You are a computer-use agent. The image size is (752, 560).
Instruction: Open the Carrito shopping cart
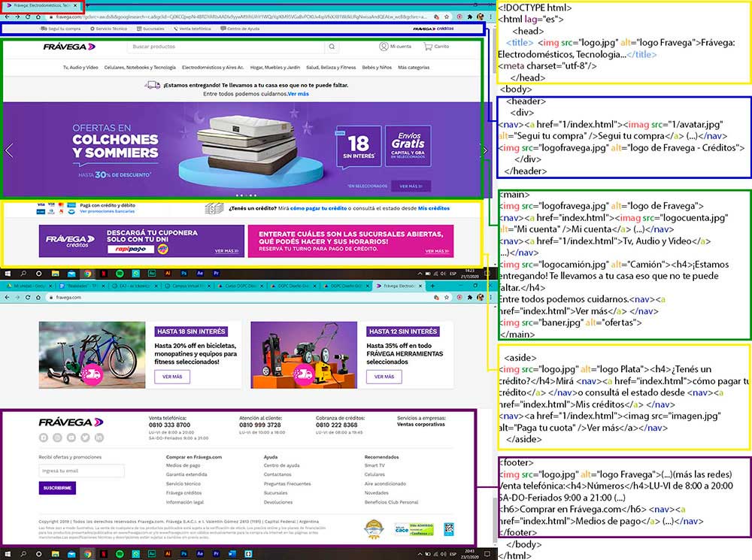pos(428,47)
